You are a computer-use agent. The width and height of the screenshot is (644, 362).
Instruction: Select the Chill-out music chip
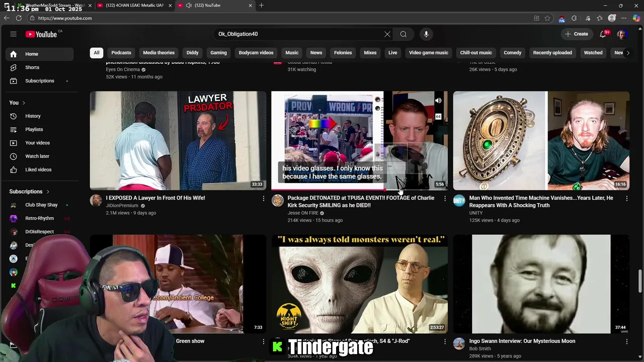pyautogui.click(x=476, y=53)
